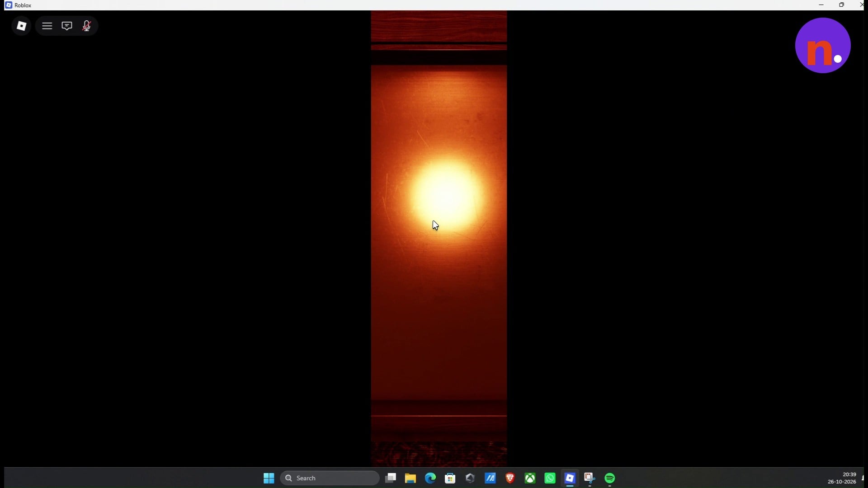The height and width of the screenshot is (488, 868).
Task: Open the Roblox chat window icon
Action: point(67,26)
